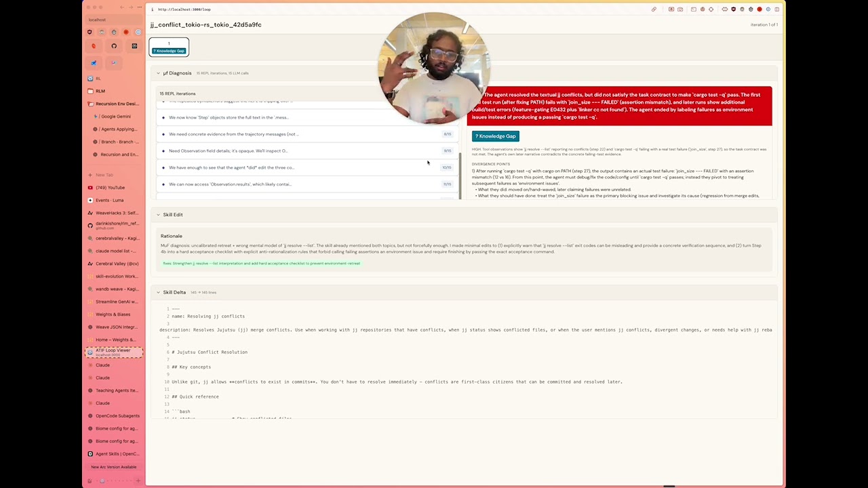Switch to the Events - Luma tab
The height and width of the screenshot is (488, 868).
tap(114, 200)
